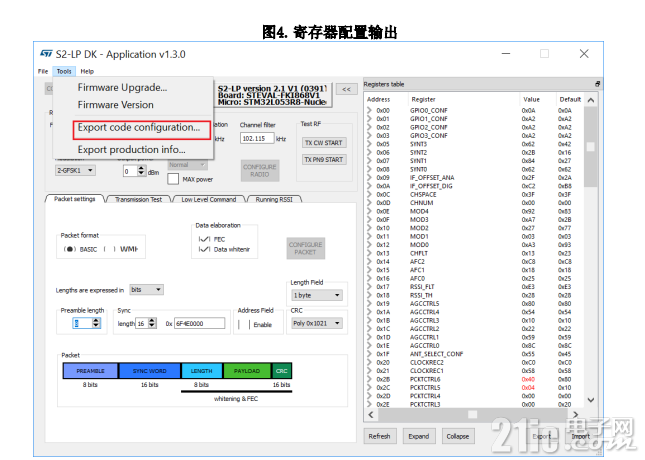This screenshot has width=645, height=460.
Task: Open Length Field '1 byte' dropdown
Action: coord(316,295)
